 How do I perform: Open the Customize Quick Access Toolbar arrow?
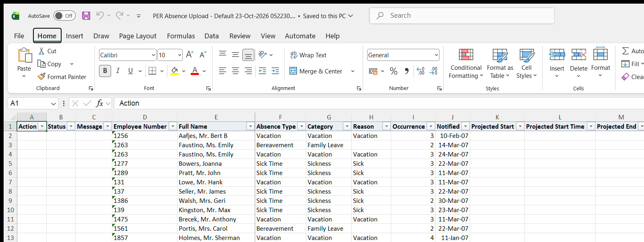tap(138, 16)
